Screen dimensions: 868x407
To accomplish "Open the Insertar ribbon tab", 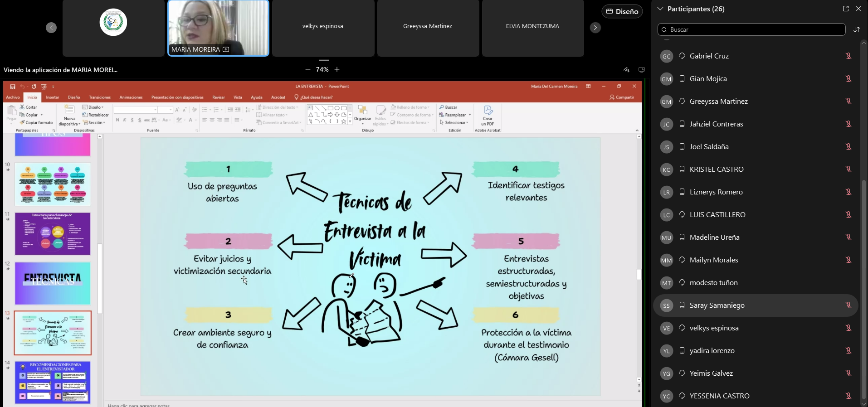I will point(52,97).
